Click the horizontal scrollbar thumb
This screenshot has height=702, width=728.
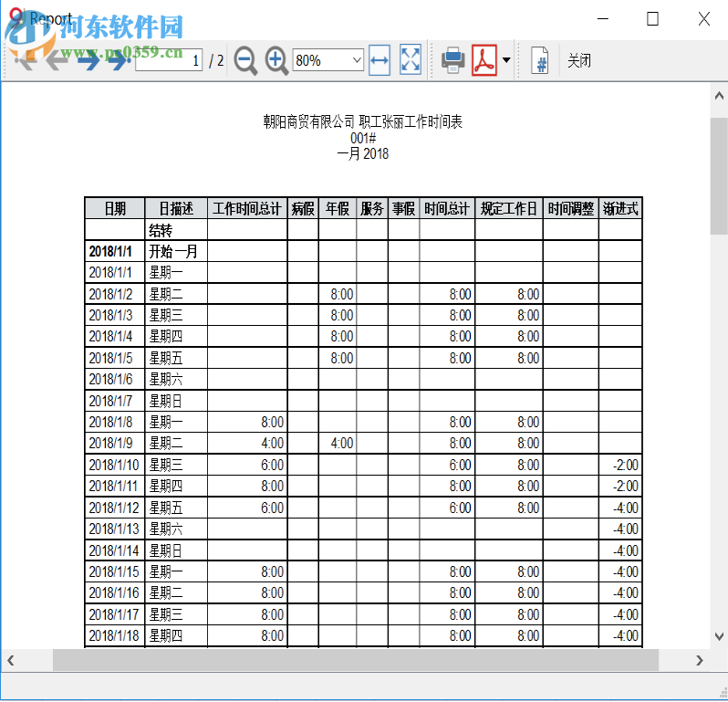click(x=355, y=660)
